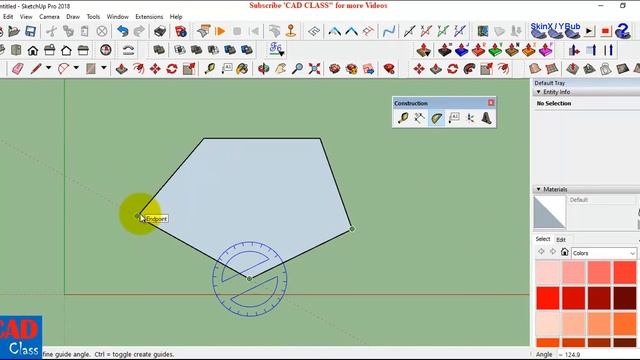Collapse the Materials panel
Viewport: 640px width, 360px height.
click(538, 189)
